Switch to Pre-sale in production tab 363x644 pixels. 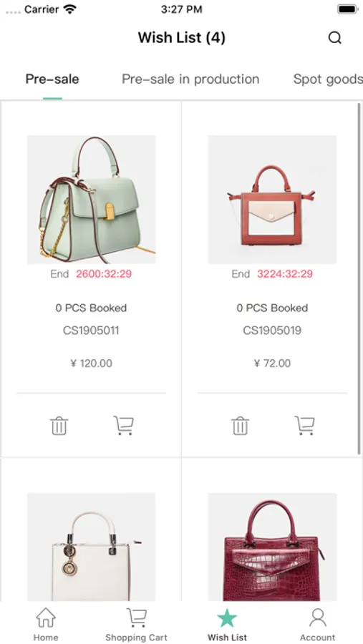190,79
